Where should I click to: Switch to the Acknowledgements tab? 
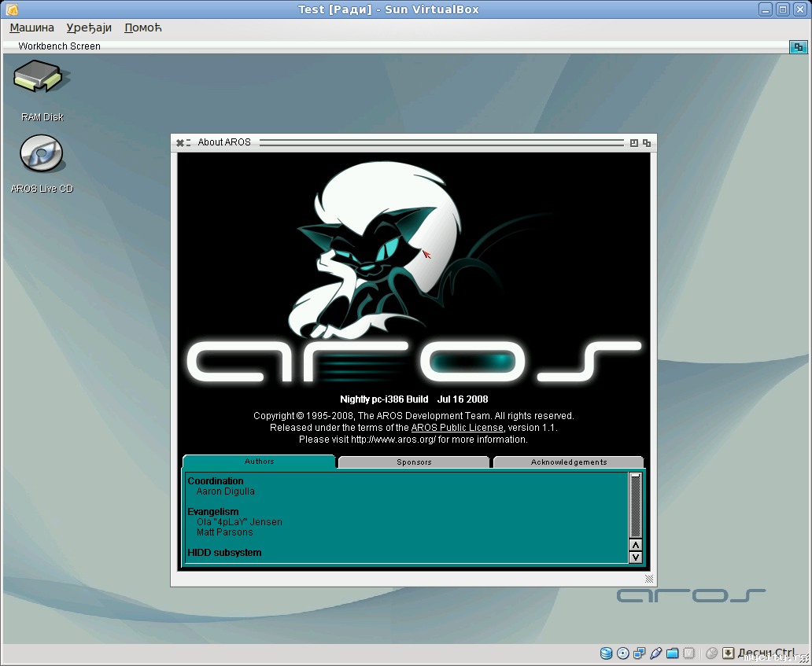[569, 462]
